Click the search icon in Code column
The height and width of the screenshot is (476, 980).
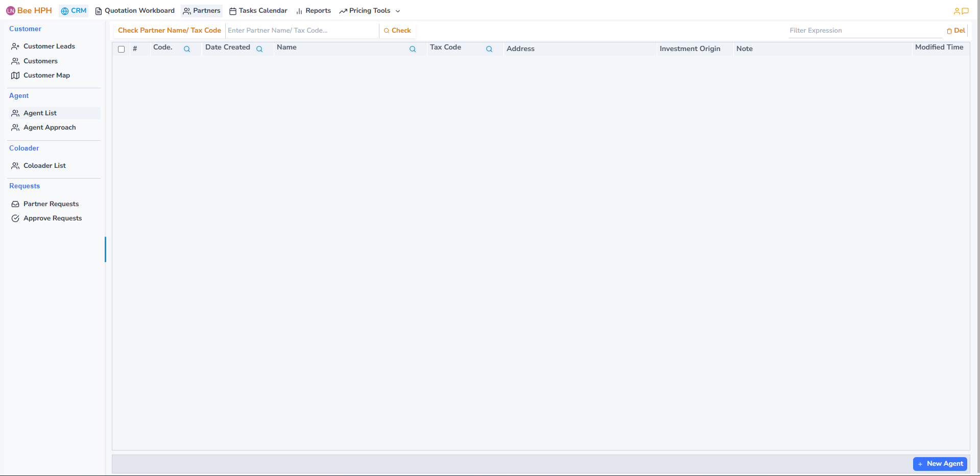pos(187,49)
